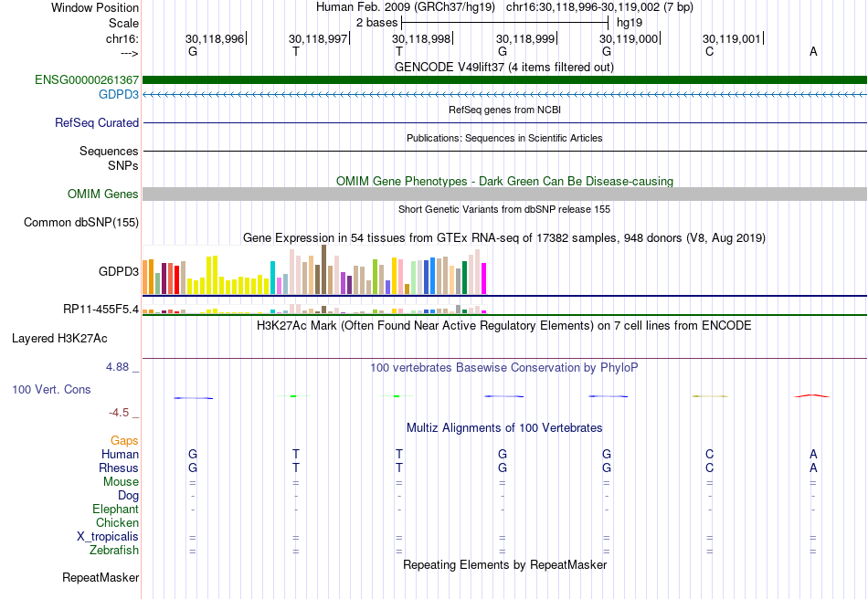
Task: Click the chr16: ruler label
Action: [122, 38]
